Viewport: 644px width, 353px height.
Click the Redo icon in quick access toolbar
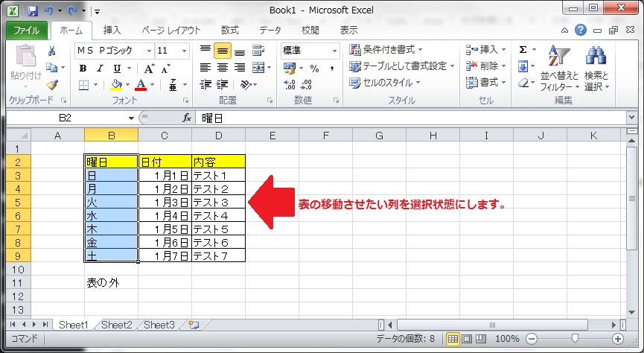click(72, 10)
